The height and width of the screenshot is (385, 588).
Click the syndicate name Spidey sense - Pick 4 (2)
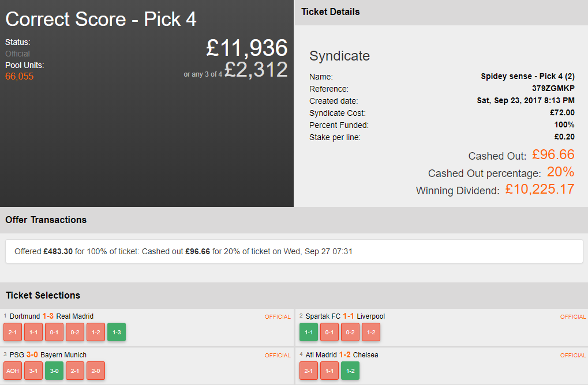527,76
